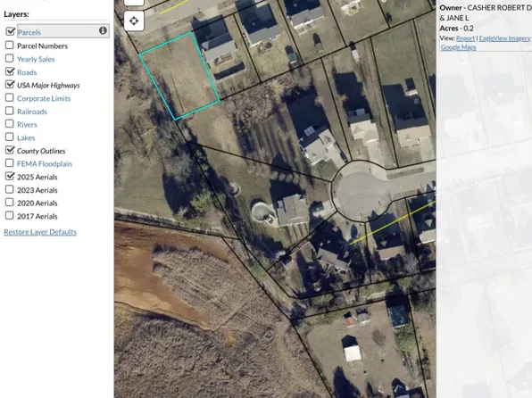Open the Google Maps link
This screenshot has height=398, width=532.
click(459, 47)
